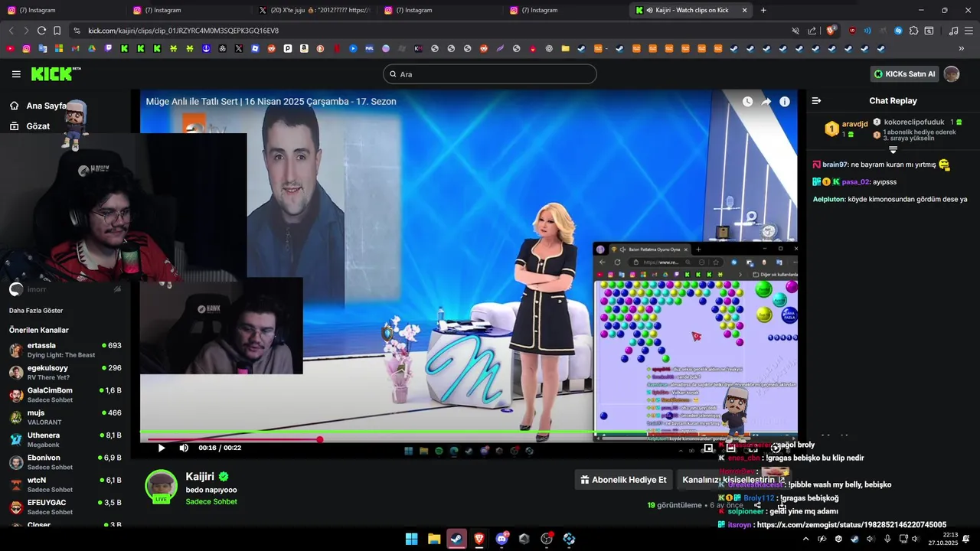The image size is (980, 551).
Task: Open the system tray microphone icon
Action: click(x=887, y=539)
